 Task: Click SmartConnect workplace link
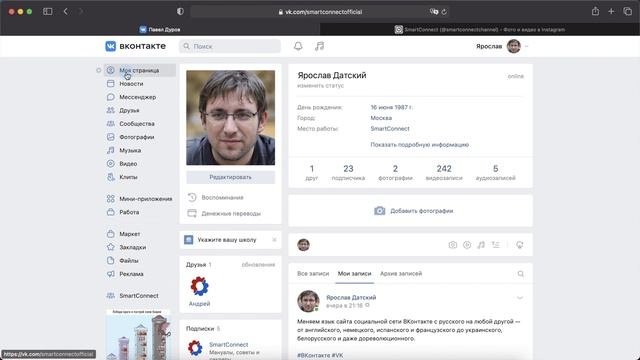click(x=390, y=129)
